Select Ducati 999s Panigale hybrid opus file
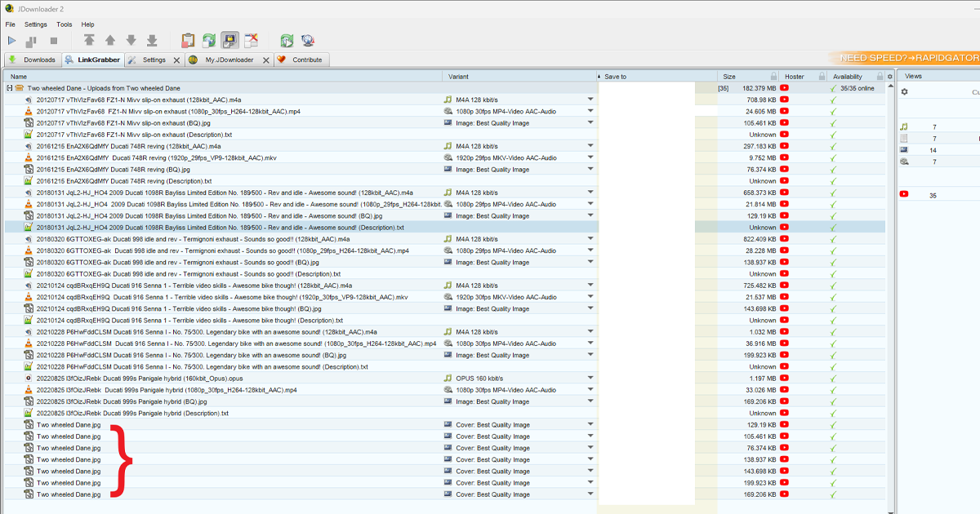Viewport: 980px width, 514px height. point(445,379)
